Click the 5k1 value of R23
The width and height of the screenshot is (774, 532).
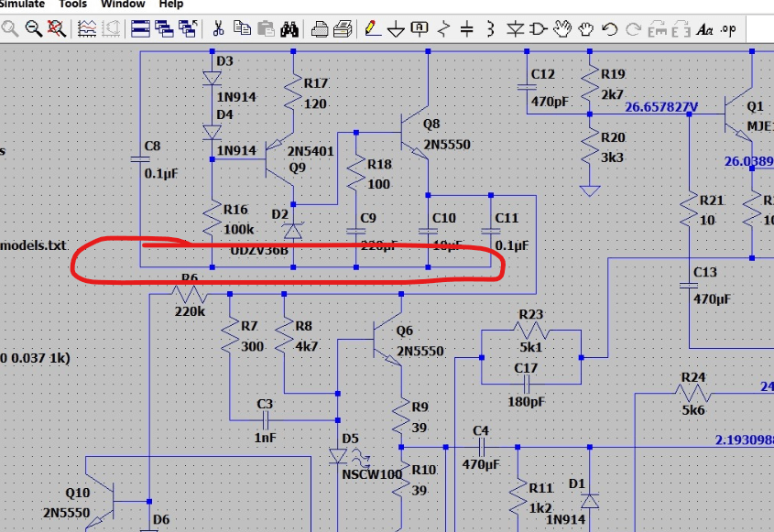point(530,347)
